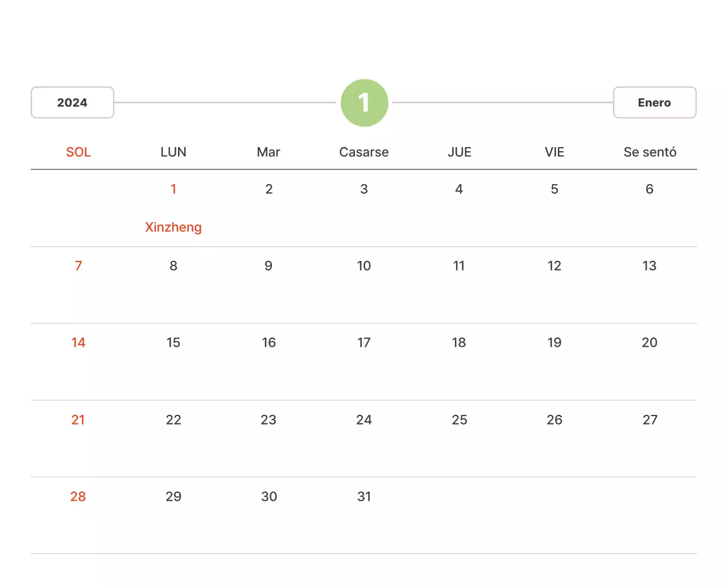Select day 14 on the calendar
This screenshot has width=728, height=586.
click(x=78, y=342)
